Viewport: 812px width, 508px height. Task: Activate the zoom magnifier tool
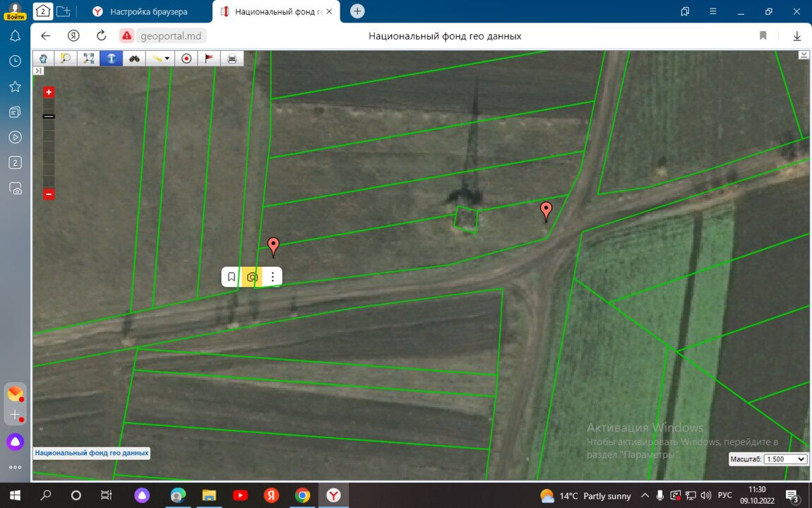(65, 59)
